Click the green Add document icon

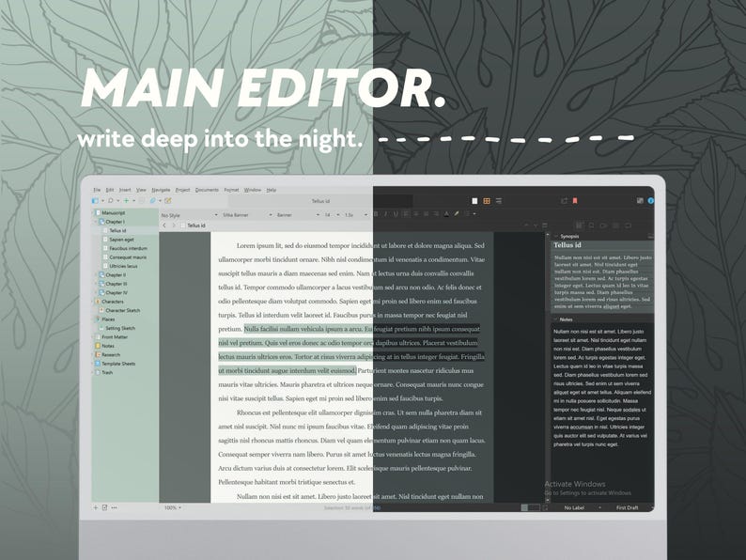[127, 201]
